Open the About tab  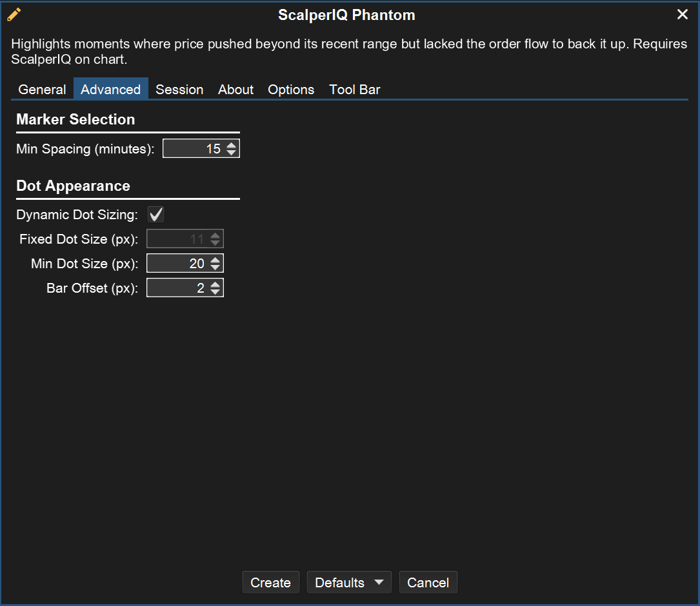pyautogui.click(x=235, y=89)
